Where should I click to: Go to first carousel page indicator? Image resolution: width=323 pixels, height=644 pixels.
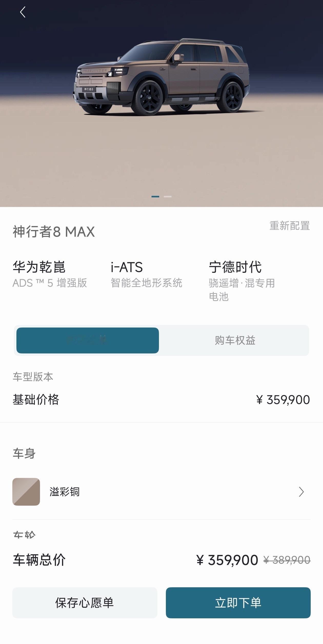[155, 197]
